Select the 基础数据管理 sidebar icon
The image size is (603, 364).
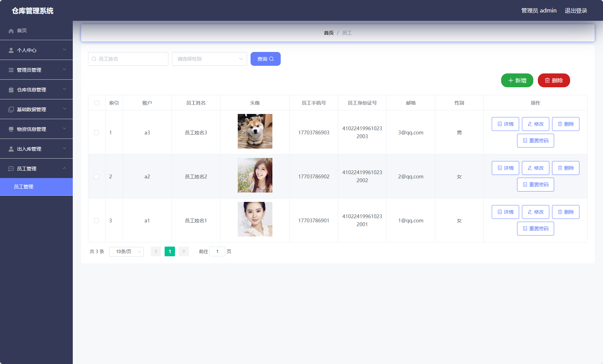tap(10, 109)
